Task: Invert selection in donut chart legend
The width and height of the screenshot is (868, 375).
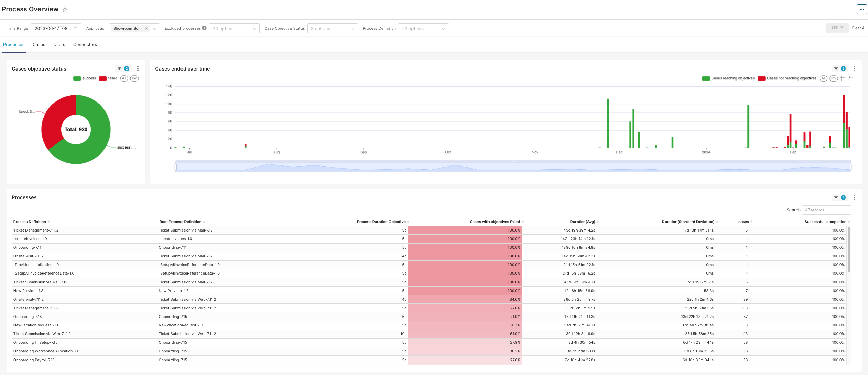Action: click(134, 78)
